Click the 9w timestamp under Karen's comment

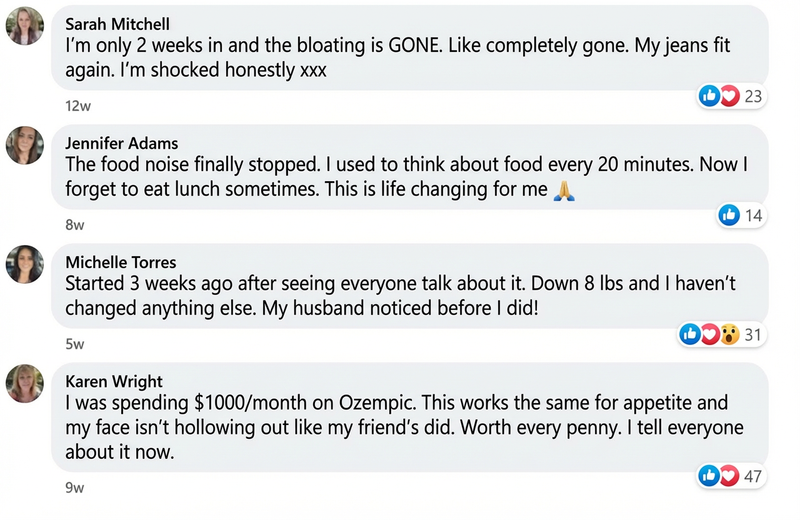[74, 488]
